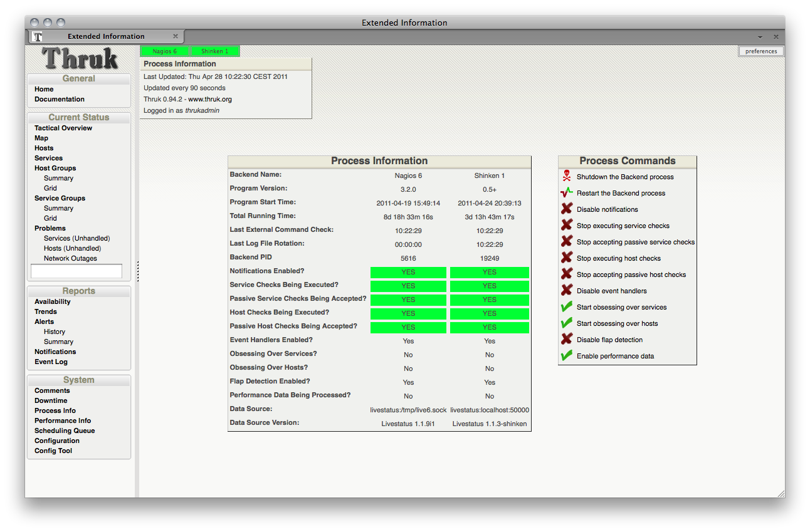Open the Trends report
This screenshot has width=810, height=532.
(46, 311)
